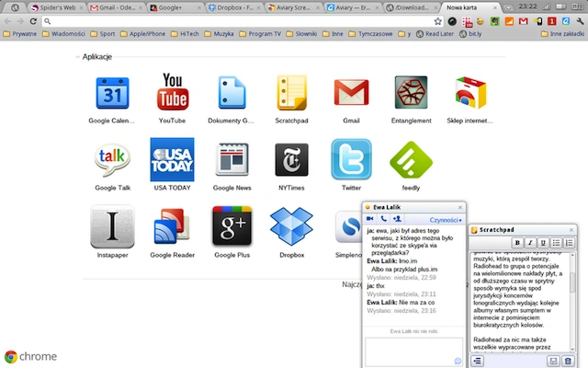This screenshot has width=588, height=368.
Task: Close the Ewa Lalik chat window
Action: pos(460,207)
